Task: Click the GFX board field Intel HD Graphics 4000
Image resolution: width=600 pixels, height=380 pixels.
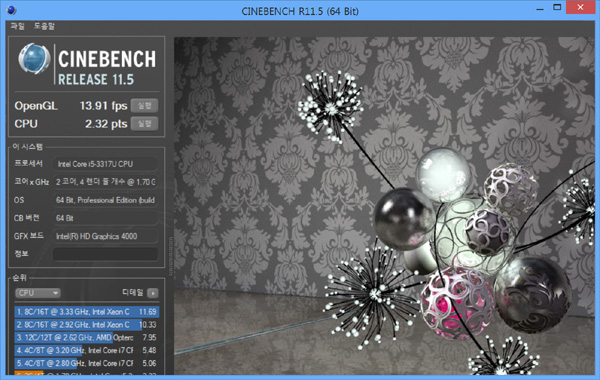Action: click(105, 236)
